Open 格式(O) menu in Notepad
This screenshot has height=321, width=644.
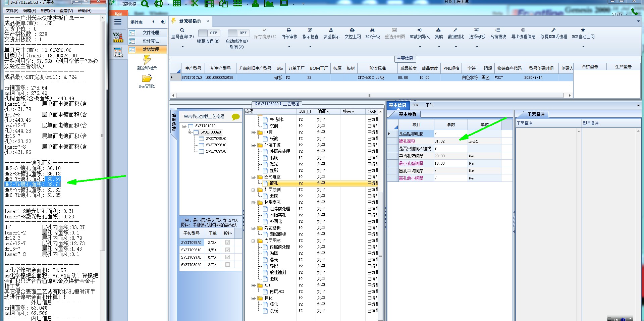(x=48, y=11)
